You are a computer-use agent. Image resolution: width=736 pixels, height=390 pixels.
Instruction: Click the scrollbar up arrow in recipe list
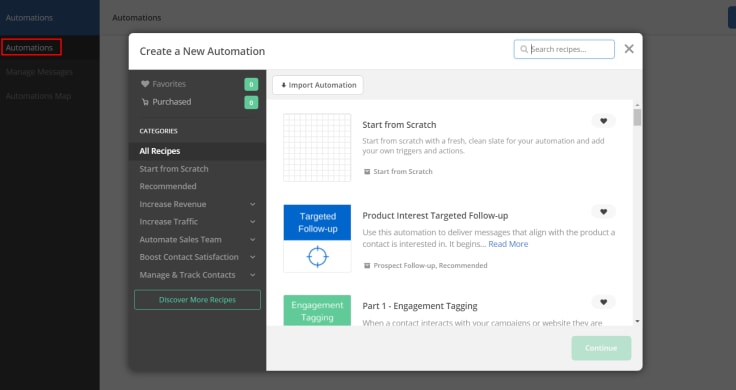click(637, 105)
